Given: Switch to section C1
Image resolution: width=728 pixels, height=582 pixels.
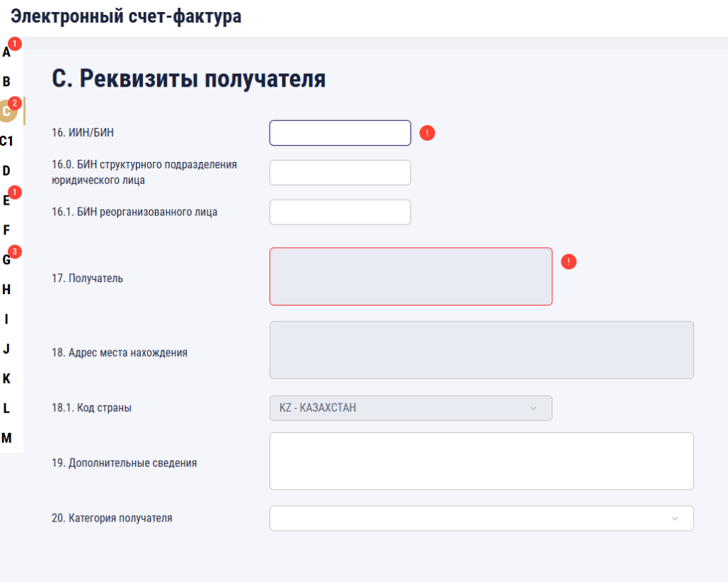Looking at the screenshot, I should [x=7, y=141].
